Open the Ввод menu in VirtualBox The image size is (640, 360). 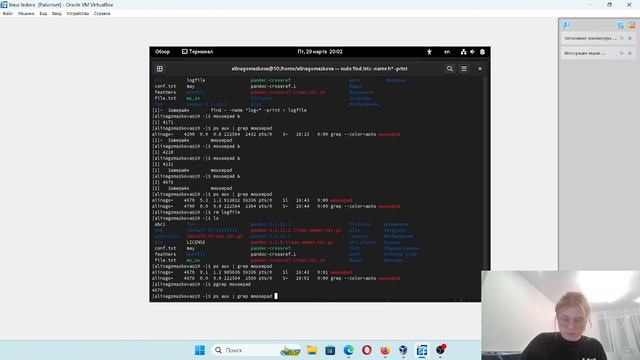coord(57,13)
